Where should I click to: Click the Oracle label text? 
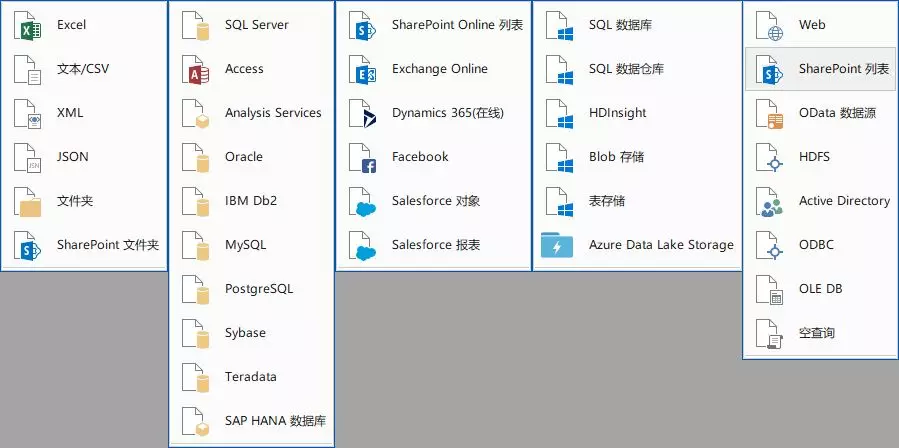click(x=244, y=157)
